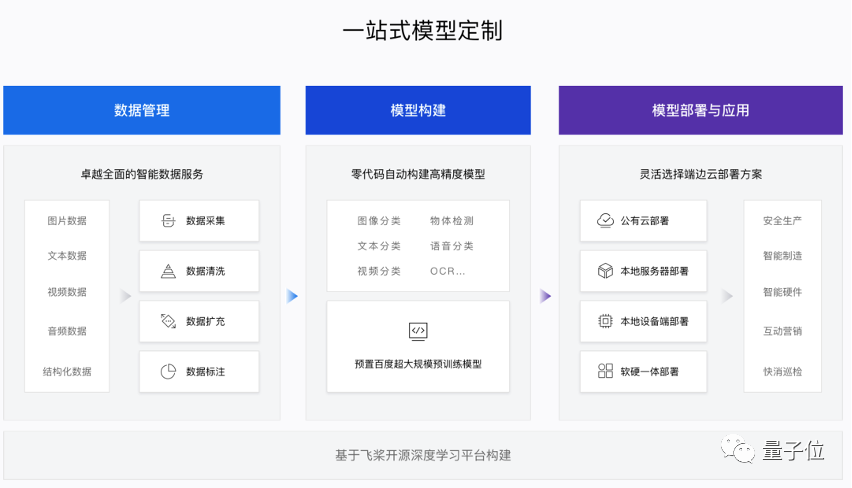Click the code monitor icon above 预置百度超大规模预训练模型

click(x=418, y=331)
